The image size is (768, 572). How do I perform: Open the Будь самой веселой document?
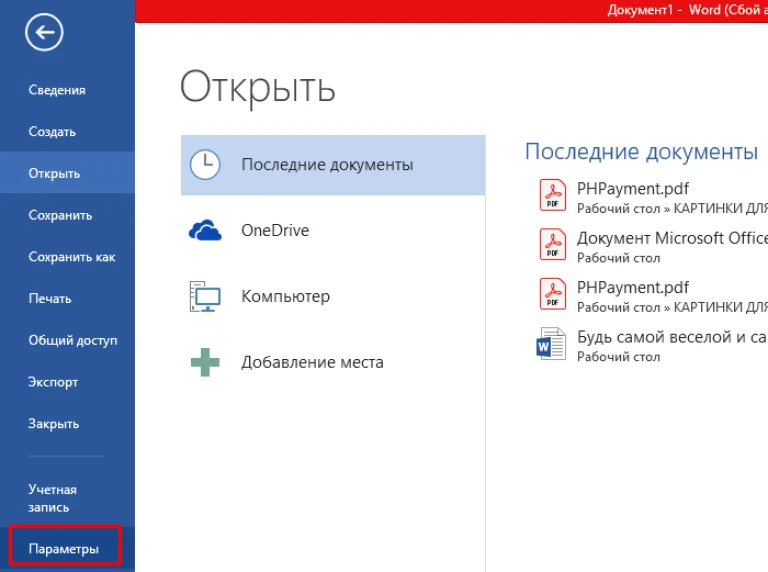coord(672,337)
